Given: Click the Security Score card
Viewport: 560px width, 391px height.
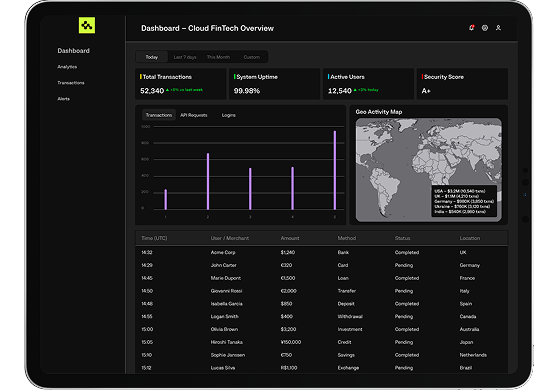Looking at the screenshot, I should (x=462, y=84).
